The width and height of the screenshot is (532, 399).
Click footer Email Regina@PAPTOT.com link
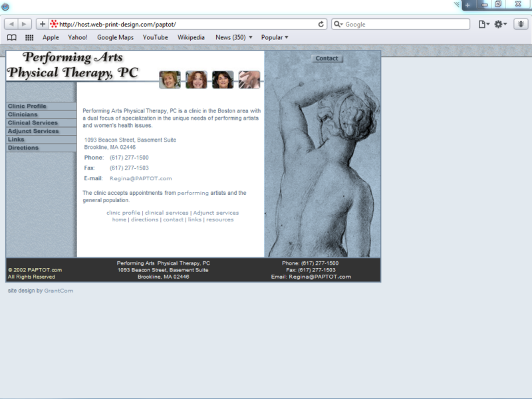click(320, 277)
